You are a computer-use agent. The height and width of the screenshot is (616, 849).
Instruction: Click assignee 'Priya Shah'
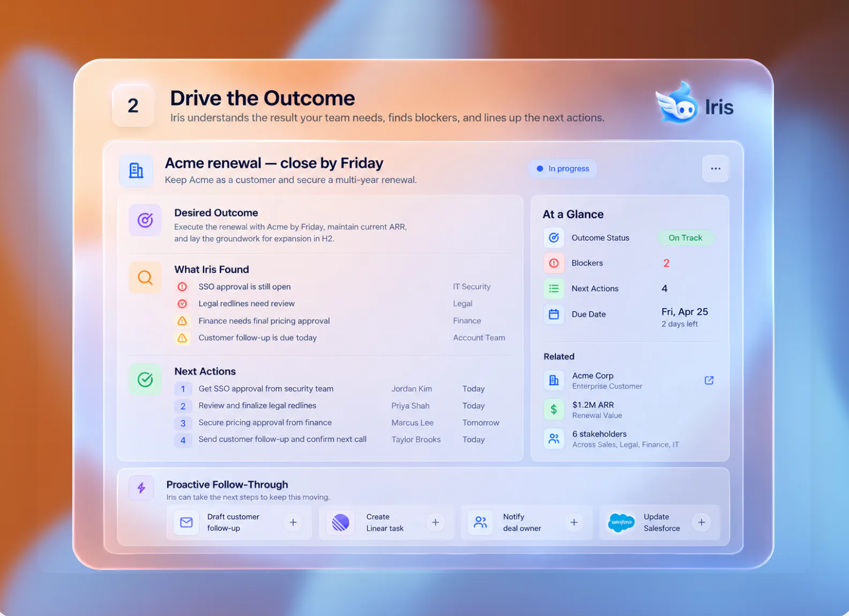(411, 406)
